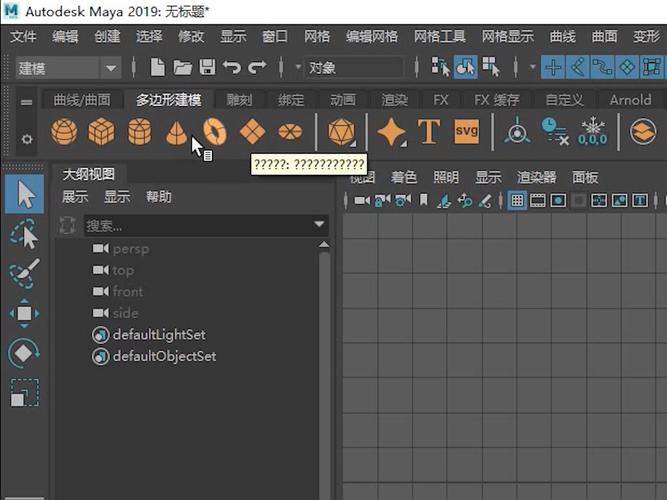Click the save scene icon
This screenshot has height=500, width=667.
coord(207,67)
